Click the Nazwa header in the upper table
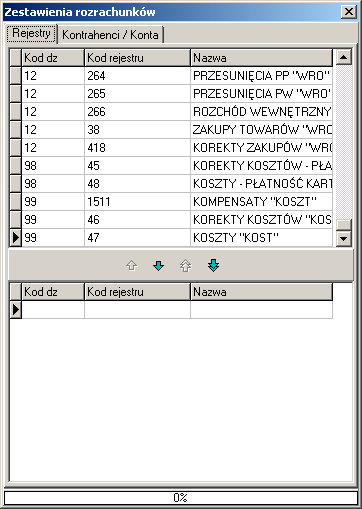 tap(262, 58)
